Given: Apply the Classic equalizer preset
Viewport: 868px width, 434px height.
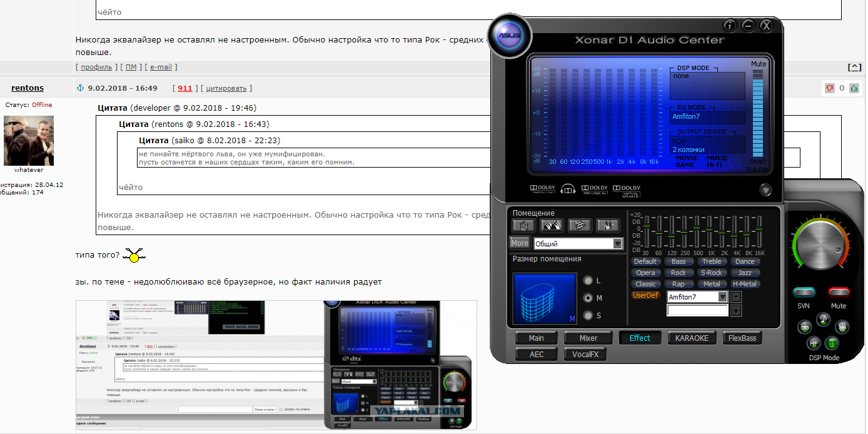Looking at the screenshot, I should [x=645, y=284].
